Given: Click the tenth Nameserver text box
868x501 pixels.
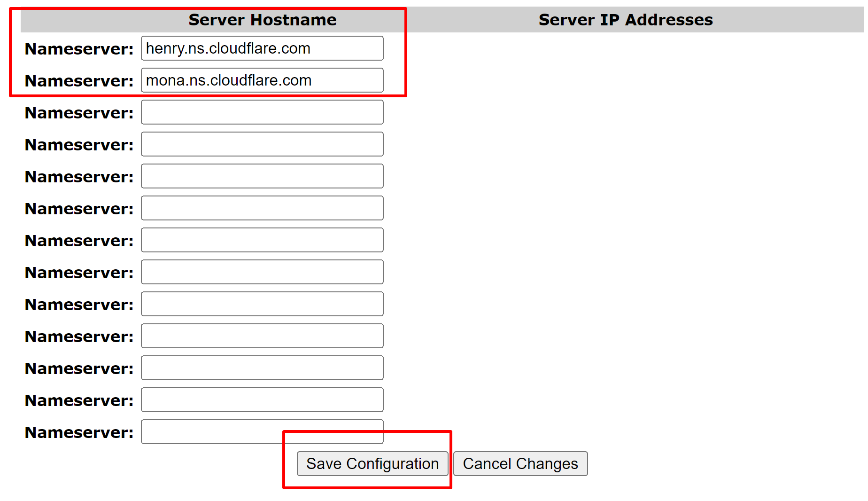Looking at the screenshot, I should click(x=262, y=336).
